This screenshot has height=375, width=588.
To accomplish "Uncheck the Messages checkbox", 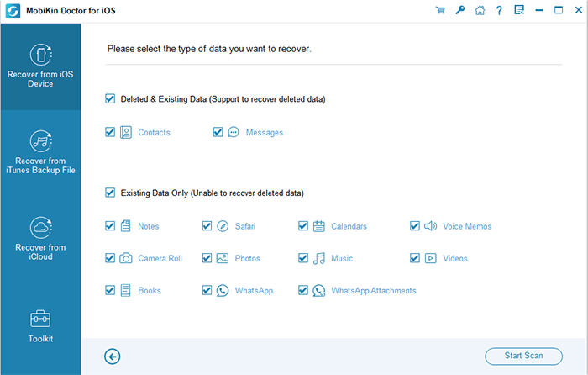I will [x=218, y=132].
